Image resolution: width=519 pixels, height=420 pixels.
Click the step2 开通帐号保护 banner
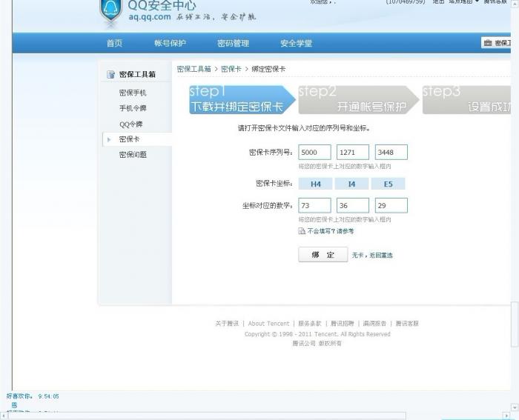click(x=359, y=100)
